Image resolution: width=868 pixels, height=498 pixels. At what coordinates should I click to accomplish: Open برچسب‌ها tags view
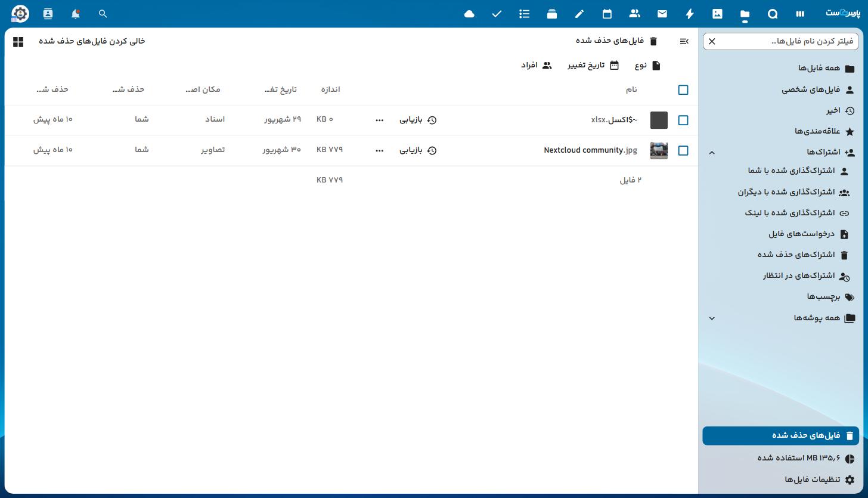[780, 296]
